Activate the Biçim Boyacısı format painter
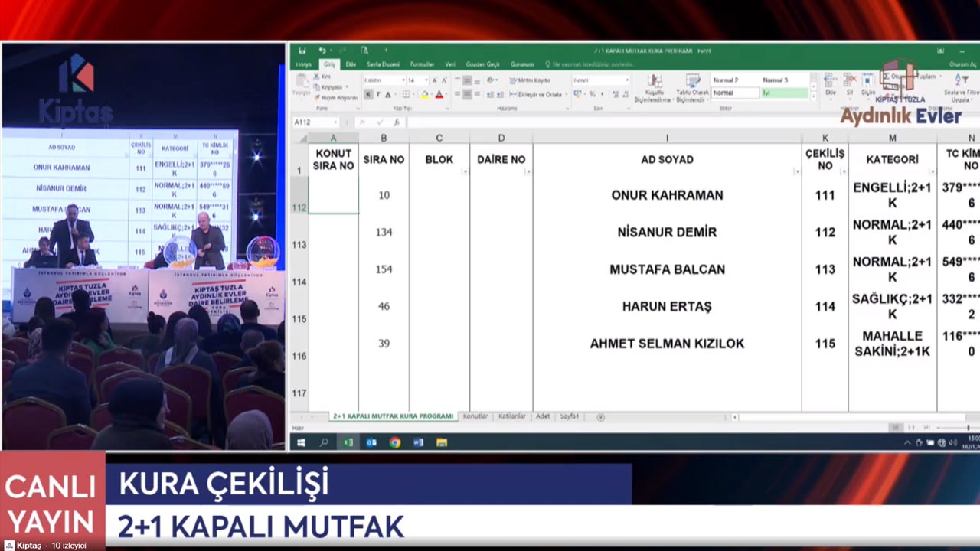 click(335, 97)
